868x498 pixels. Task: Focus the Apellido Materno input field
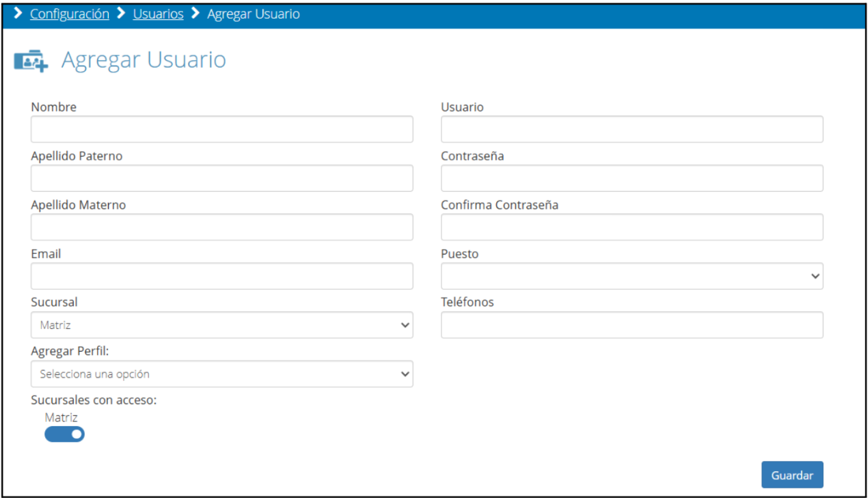(222, 227)
